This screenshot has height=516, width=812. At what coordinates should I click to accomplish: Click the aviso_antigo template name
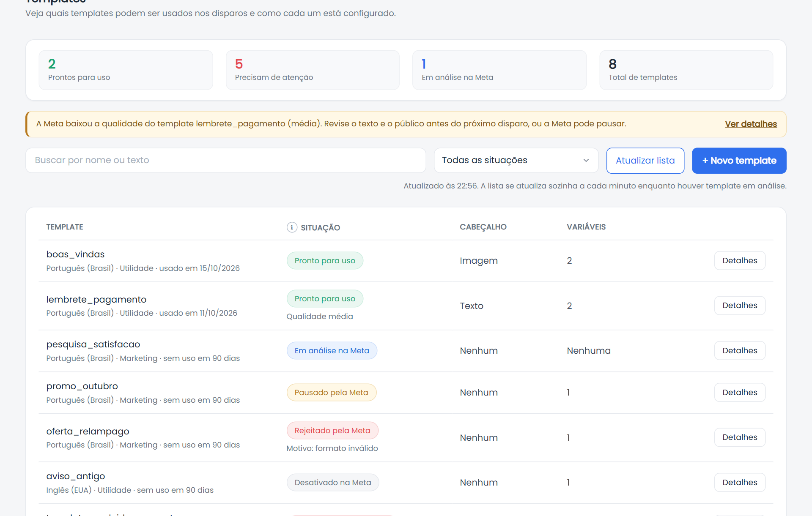click(76, 476)
